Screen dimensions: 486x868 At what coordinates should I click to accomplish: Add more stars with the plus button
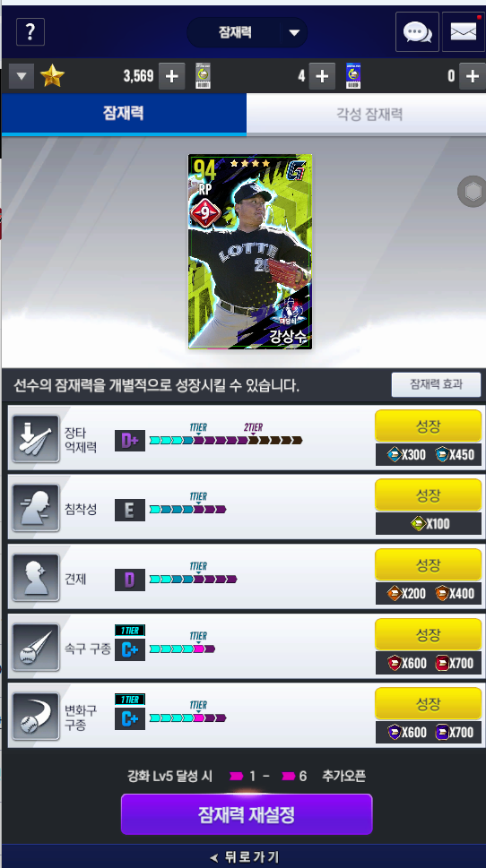point(172,76)
